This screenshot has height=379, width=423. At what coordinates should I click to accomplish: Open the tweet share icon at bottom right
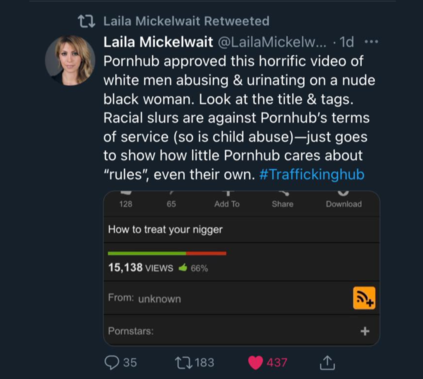(327, 362)
